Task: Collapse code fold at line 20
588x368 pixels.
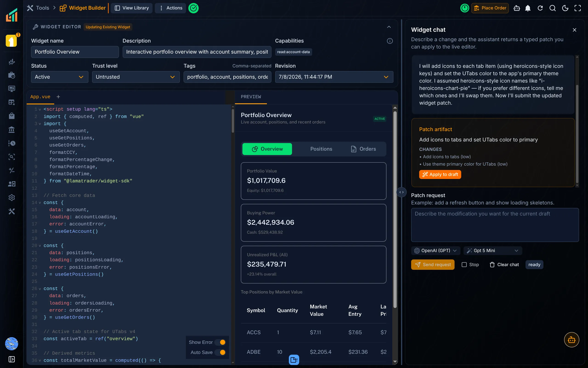Action: click(x=40, y=246)
